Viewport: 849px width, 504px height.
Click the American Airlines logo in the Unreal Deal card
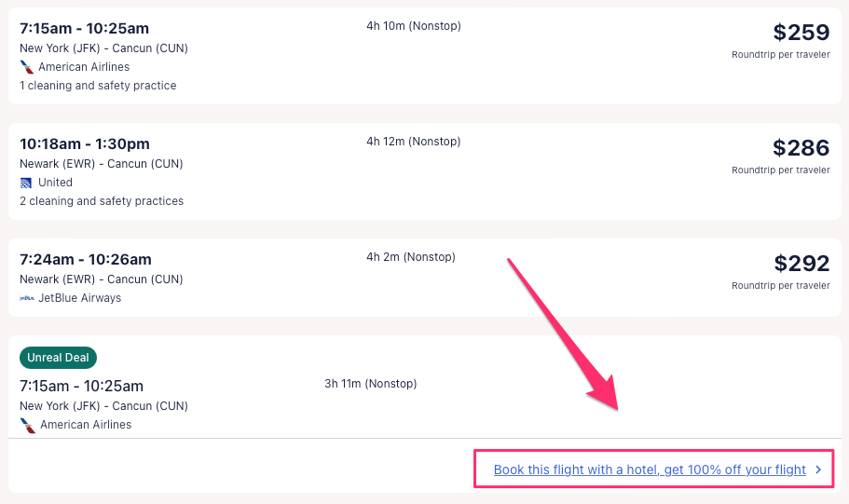point(27,425)
